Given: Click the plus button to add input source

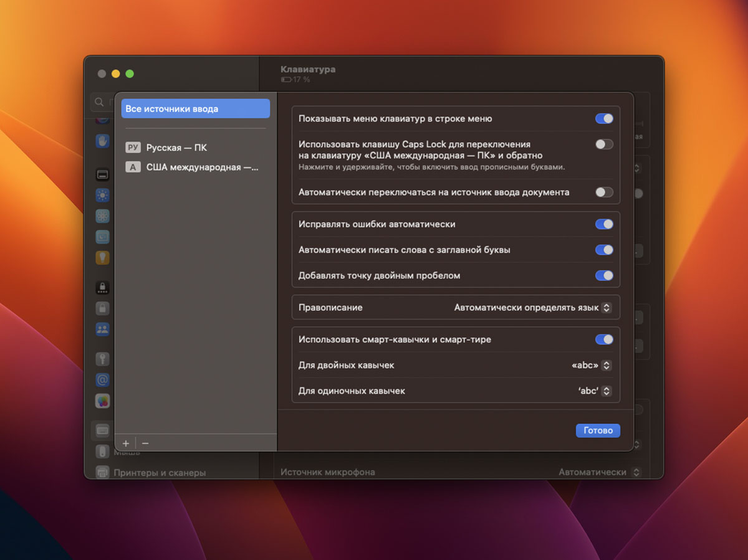Looking at the screenshot, I should tap(126, 443).
